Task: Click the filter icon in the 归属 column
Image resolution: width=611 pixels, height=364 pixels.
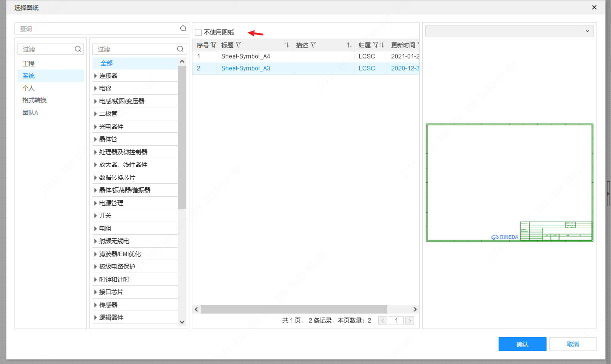Action: [x=376, y=45]
